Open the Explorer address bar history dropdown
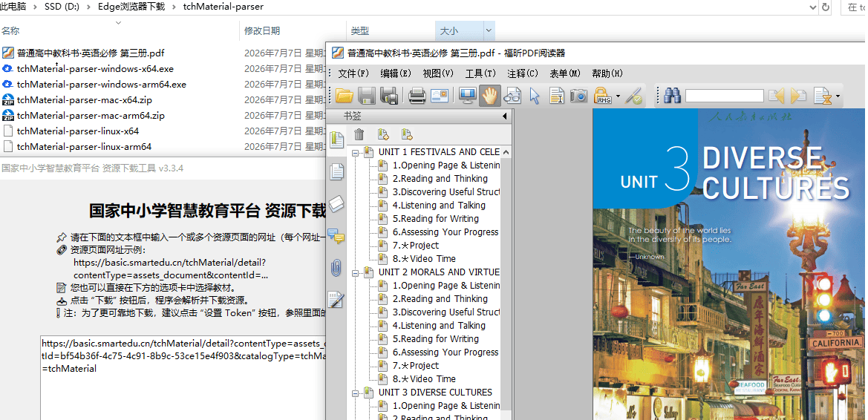Image resolution: width=868 pixels, height=420 pixels. coord(812,7)
